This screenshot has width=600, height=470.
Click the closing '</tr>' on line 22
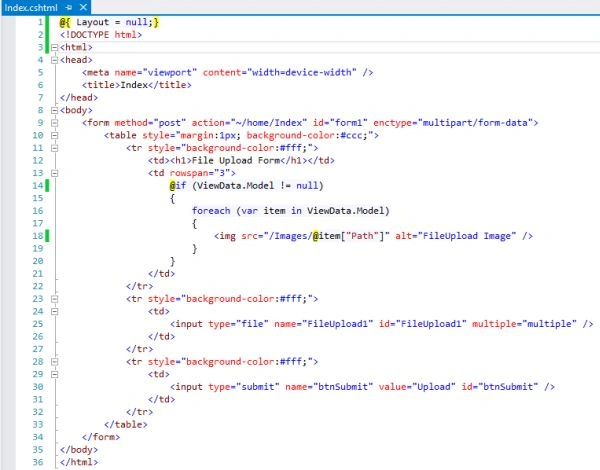(x=139, y=286)
